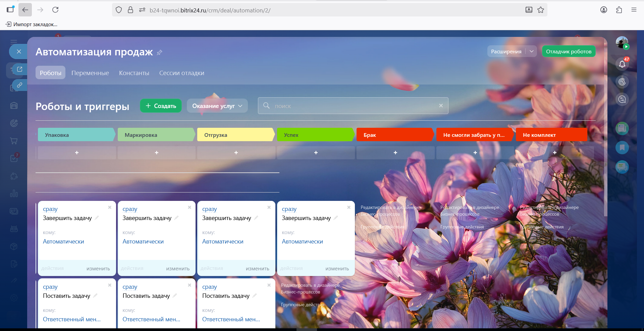Open the browser application menu
The width and height of the screenshot is (644, 331).
634,10
